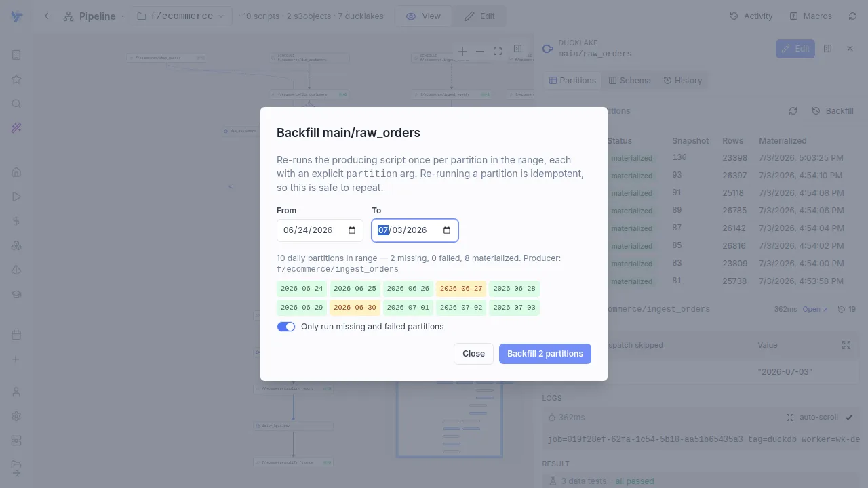
Task: Click the Pipeline title in header
Action: [97, 16]
